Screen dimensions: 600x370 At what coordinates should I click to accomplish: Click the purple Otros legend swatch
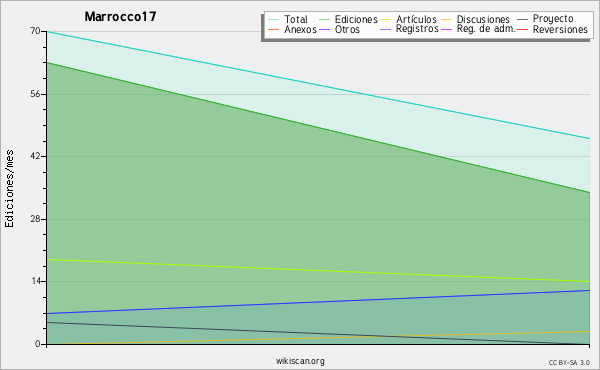pyautogui.click(x=324, y=29)
